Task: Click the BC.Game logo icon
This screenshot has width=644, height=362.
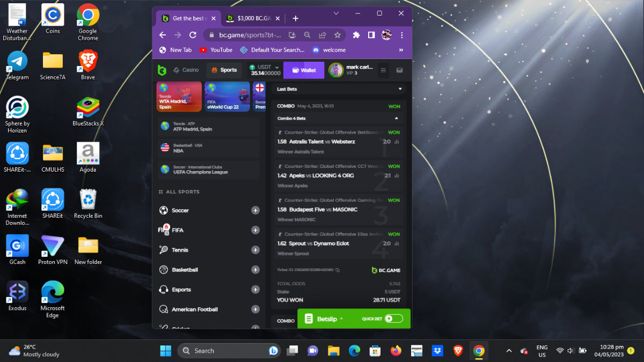Action: [x=162, y=70]
